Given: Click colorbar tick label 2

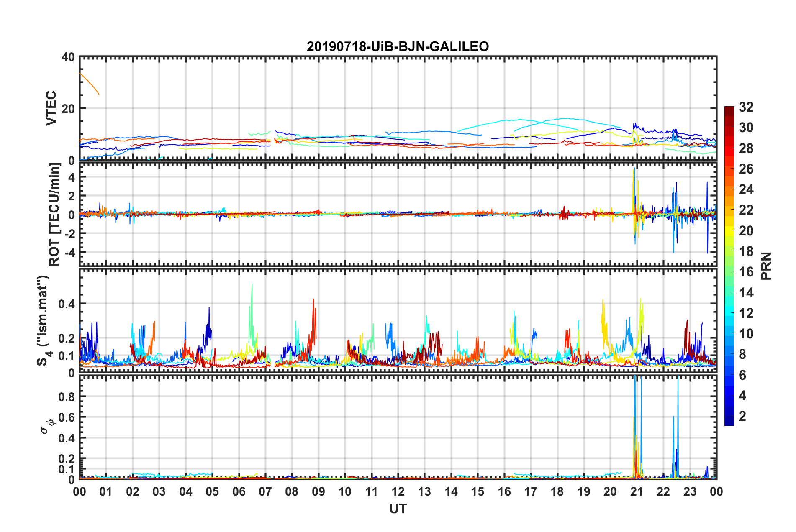Looking at the screenshot, I should (742, 416).
